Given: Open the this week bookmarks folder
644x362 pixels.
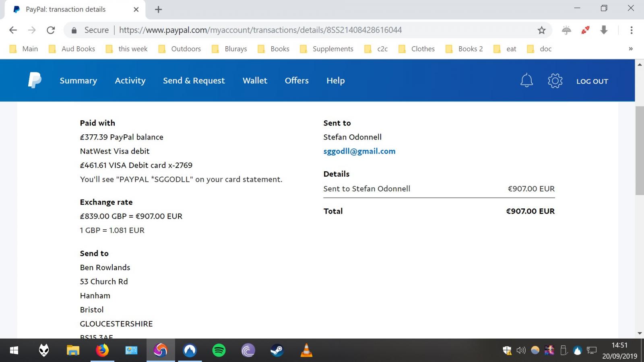Looking at the screenshot, I should pos(126,49).
